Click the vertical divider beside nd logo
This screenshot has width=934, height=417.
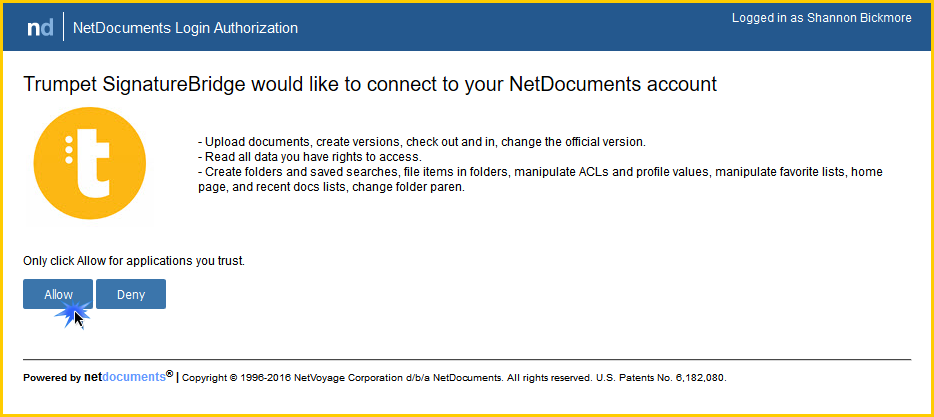[63, 27]
